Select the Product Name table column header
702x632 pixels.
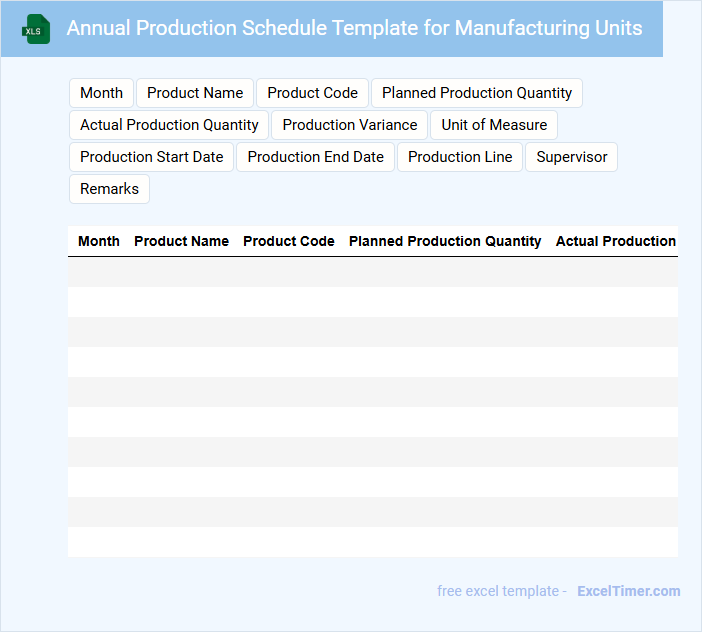(x=181, y=241)
